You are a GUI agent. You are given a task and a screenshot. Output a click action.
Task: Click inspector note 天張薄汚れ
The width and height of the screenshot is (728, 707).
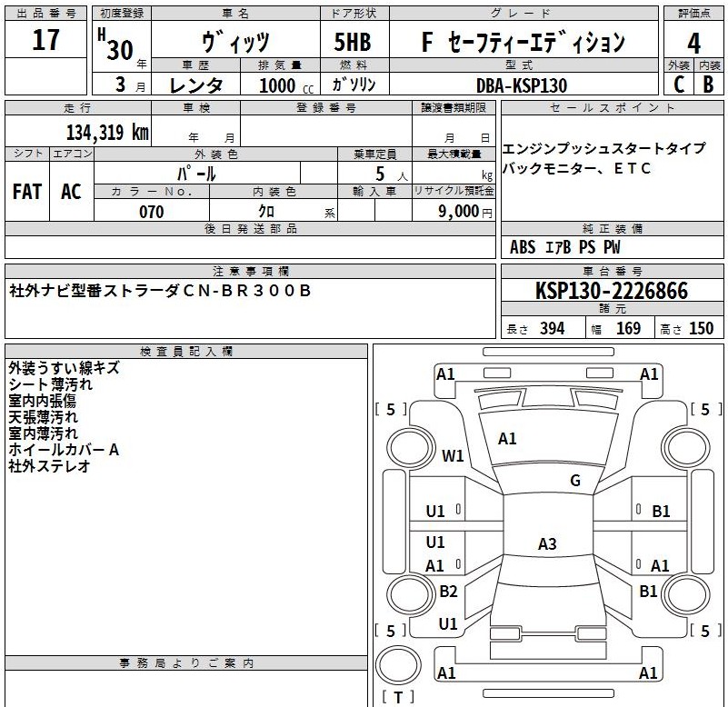(x=44, y=417)
